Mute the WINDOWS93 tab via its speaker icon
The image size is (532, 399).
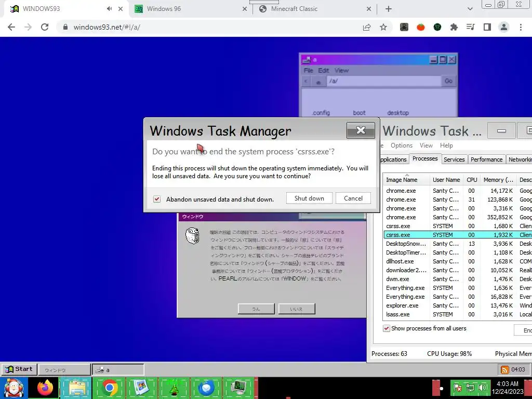[109, 9]
